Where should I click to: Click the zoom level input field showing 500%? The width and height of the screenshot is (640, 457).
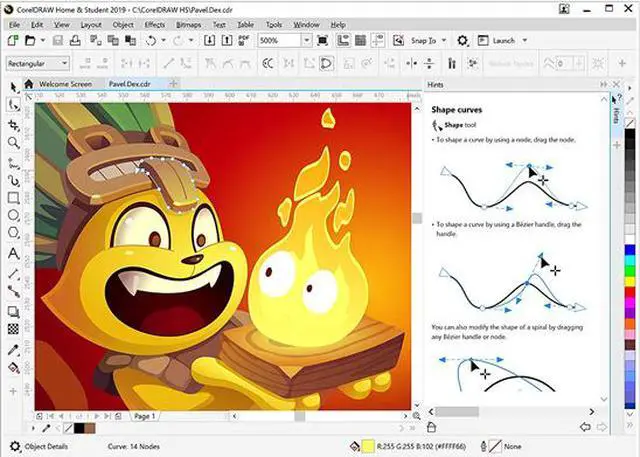[x=280, y=40]
